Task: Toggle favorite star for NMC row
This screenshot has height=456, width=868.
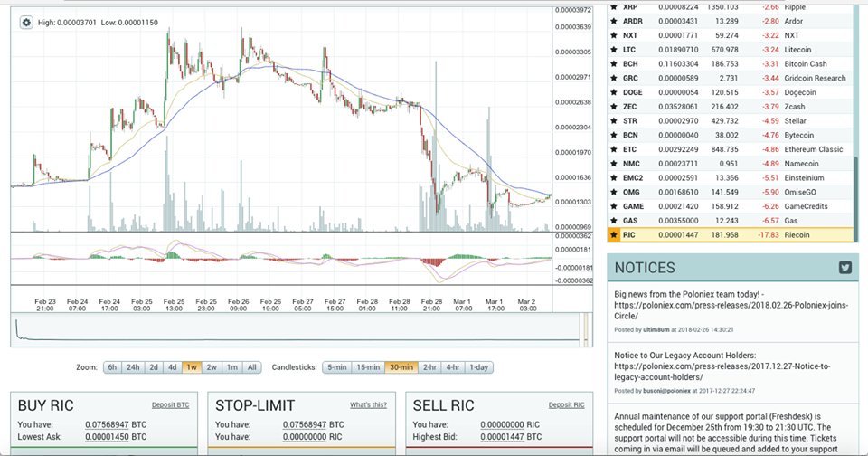Action: pos(613,164)
